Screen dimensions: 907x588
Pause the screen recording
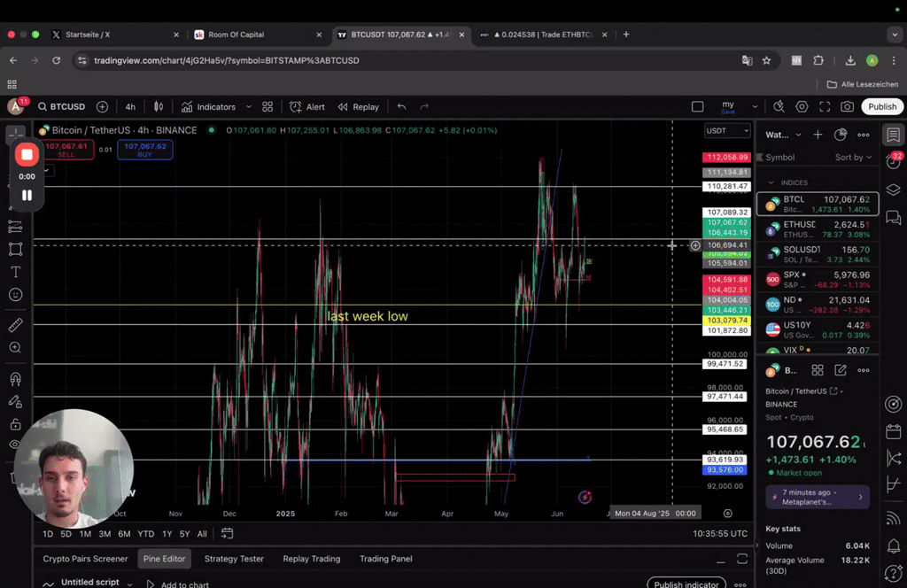click(x=27, y=196)
